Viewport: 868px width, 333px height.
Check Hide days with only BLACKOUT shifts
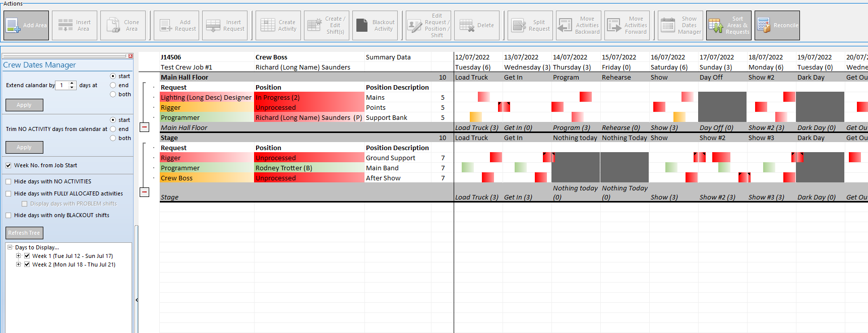pyautogui.click(x=9, y=215)
